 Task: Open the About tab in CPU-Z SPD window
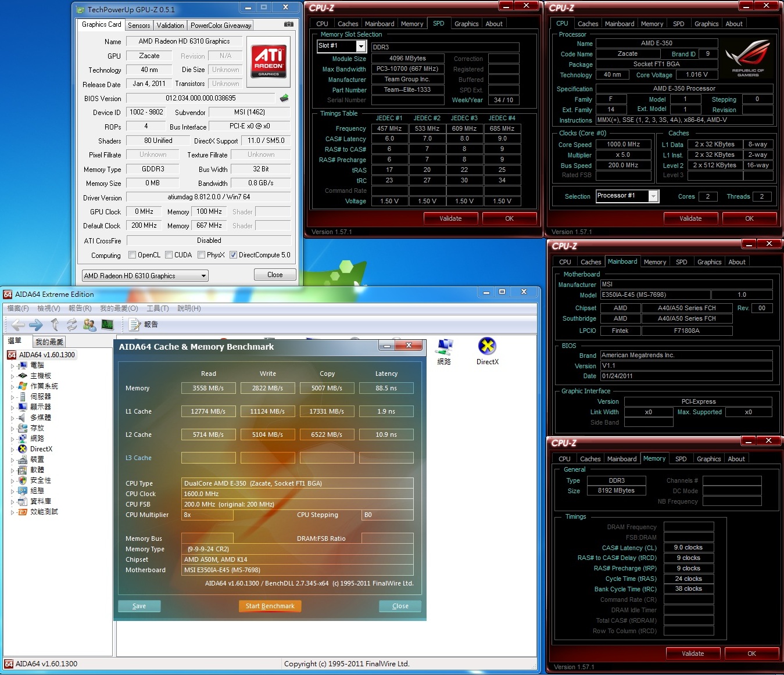494,24
